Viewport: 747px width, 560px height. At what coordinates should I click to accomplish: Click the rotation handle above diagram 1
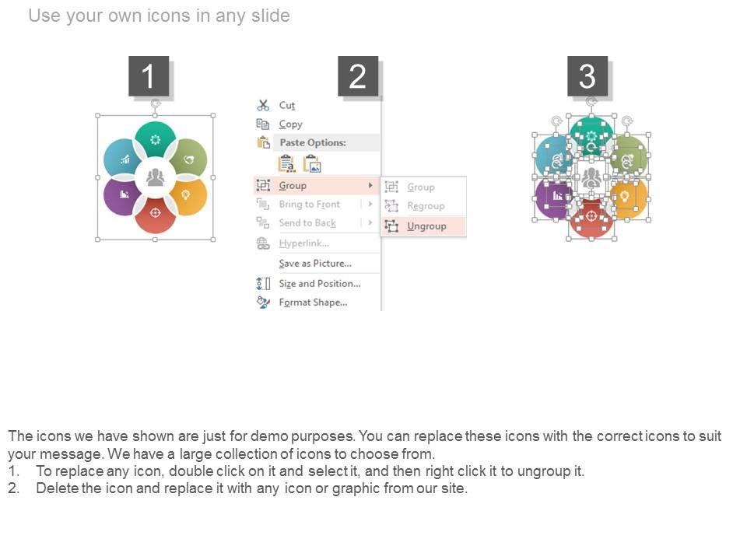(156, 103)
